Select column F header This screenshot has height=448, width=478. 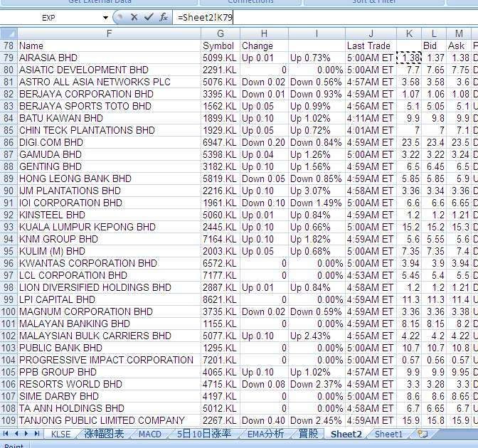point(109,33)
